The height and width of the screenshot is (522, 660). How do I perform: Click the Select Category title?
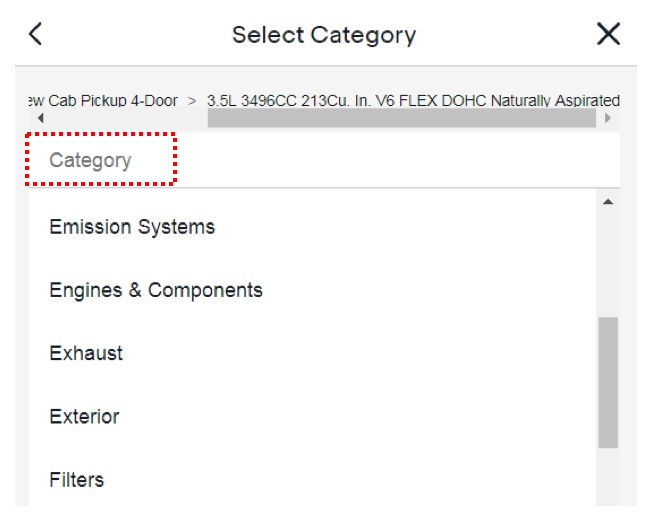(324, 35)
